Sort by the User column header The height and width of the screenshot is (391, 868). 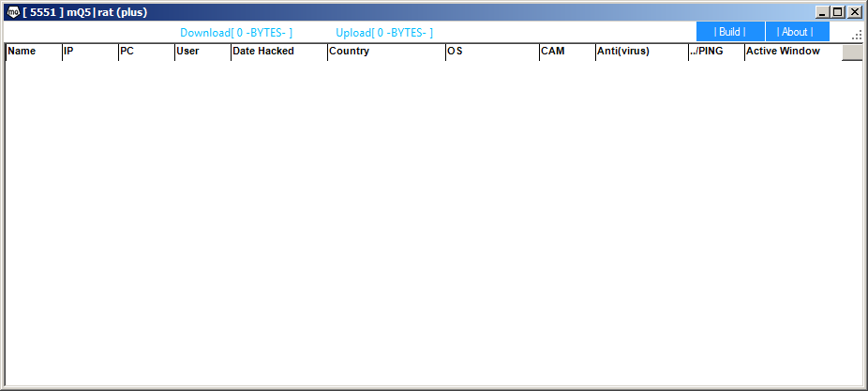coord(202,52)
